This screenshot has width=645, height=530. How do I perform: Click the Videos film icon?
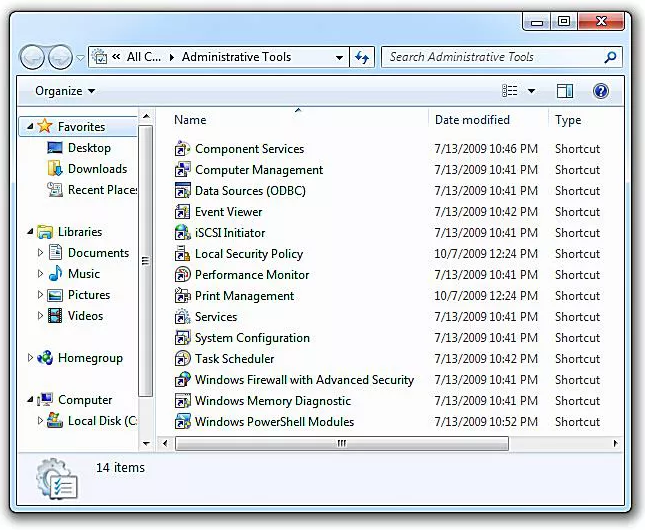(x=55, y=316)
